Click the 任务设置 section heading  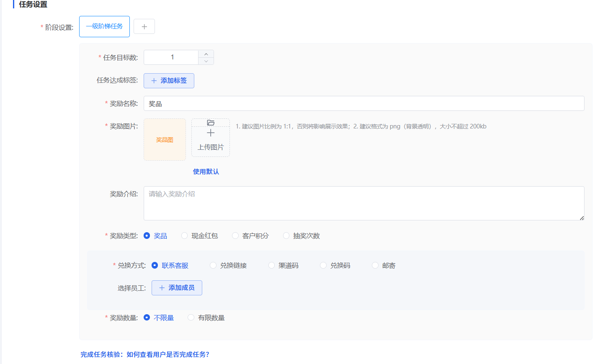point(33,4)
